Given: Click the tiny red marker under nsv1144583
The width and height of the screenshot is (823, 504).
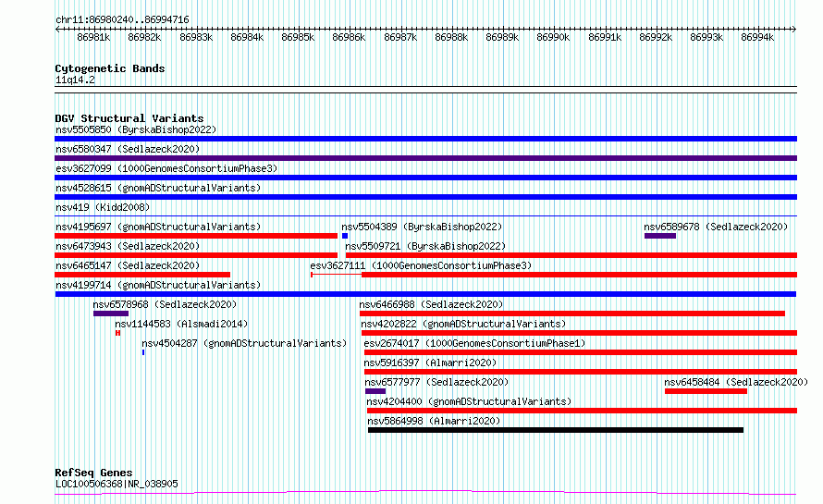Looking at the screenshot, I should click(118, 333).
